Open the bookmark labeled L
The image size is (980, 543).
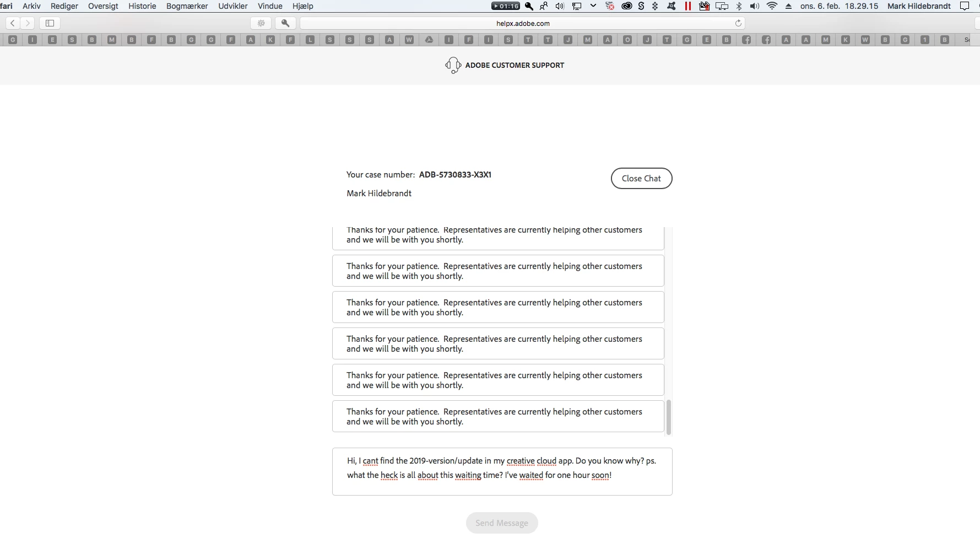[x=310, y=40]
